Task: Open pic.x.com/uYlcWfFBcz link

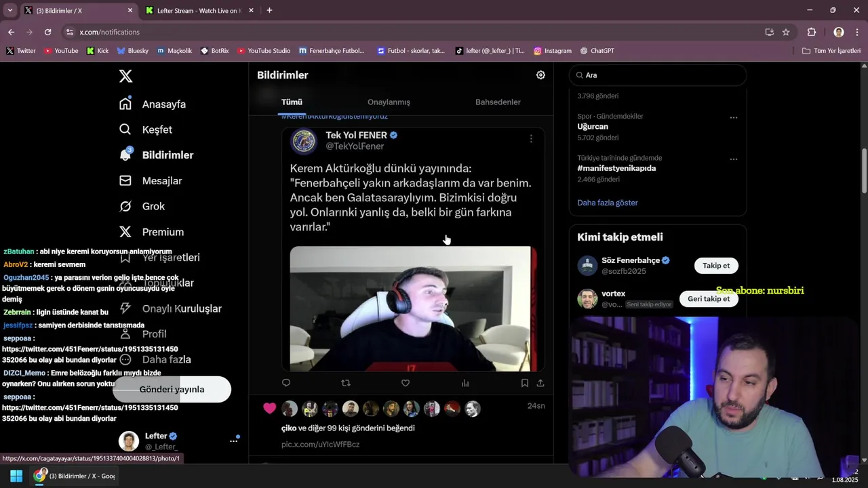Action: (x=320, y=445)
